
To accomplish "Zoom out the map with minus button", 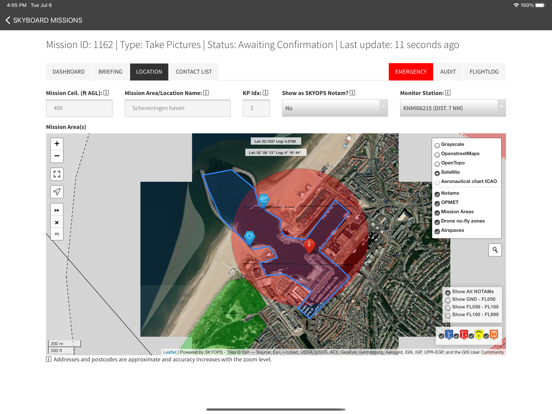I will [57, 156].
